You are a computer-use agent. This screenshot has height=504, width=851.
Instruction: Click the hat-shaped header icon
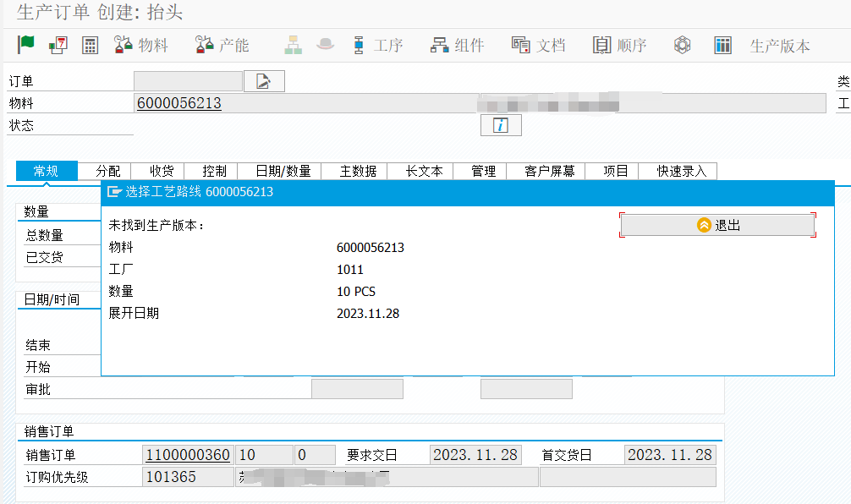pos(325,45)
